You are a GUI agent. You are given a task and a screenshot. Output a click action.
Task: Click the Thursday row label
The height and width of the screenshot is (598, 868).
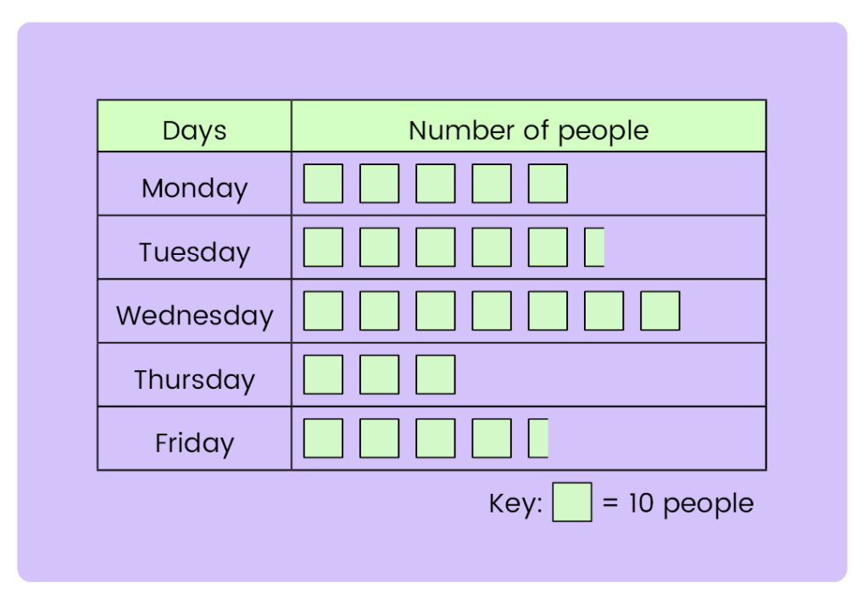(194, 379)
